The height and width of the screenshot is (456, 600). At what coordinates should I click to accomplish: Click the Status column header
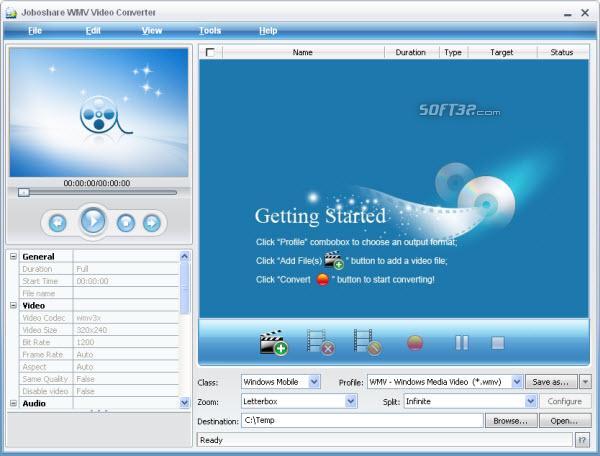(562, 52)
